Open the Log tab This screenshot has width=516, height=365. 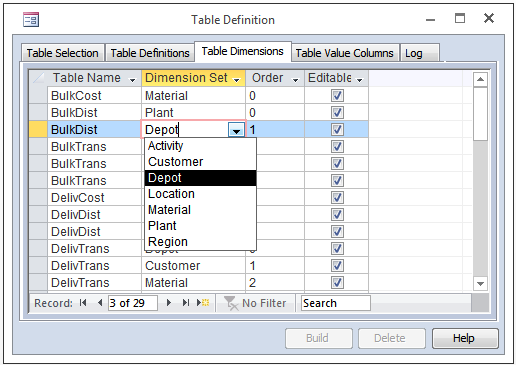coord(419,53)
